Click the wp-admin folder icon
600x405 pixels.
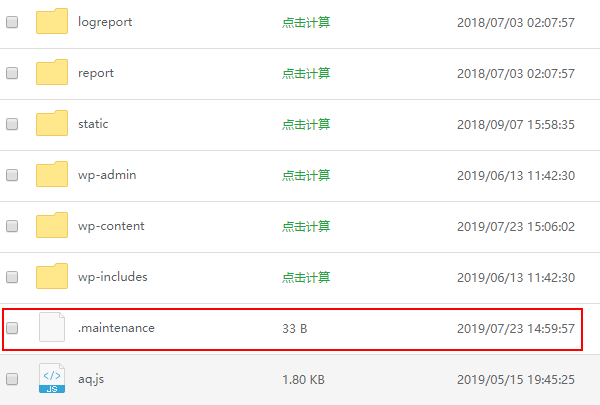(51, 175)
